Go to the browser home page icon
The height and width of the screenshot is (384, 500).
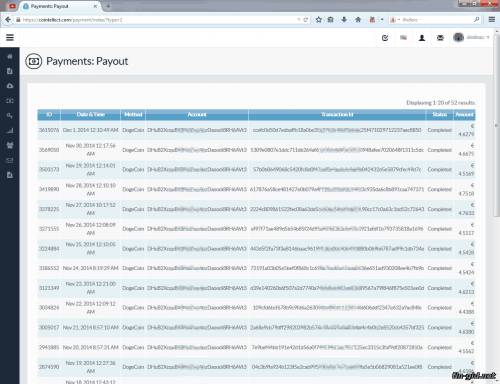tap(358, 20)
